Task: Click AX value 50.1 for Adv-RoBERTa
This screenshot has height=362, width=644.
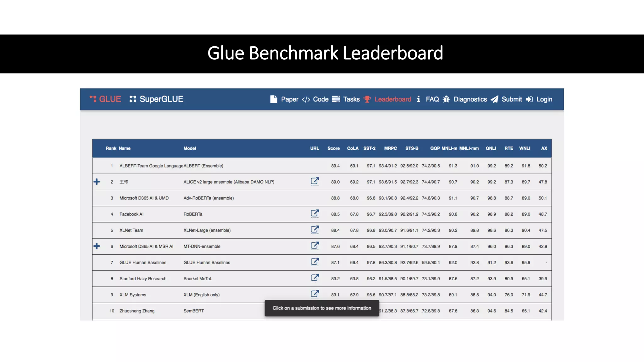Action: (543, 198)
